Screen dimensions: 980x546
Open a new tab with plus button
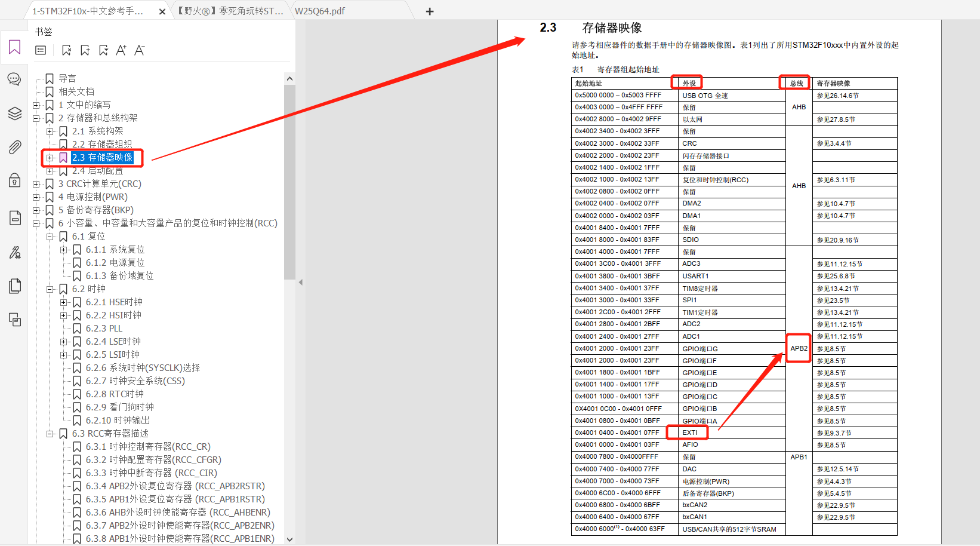[x=430, y=11]
